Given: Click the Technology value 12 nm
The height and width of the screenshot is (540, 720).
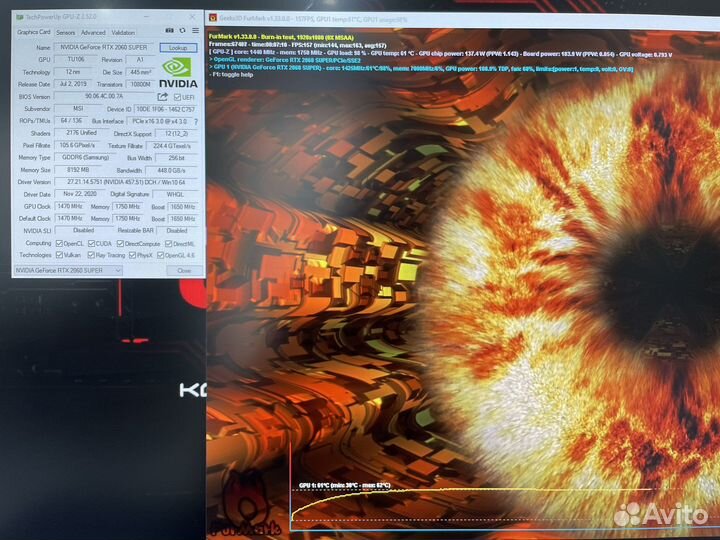Looking at the screenshot, I should [73, 72].
